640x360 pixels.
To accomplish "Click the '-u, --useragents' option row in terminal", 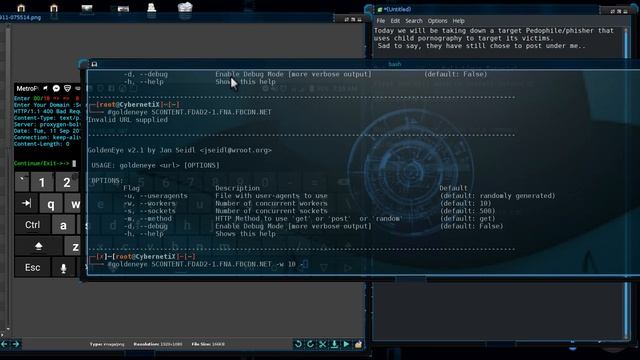I will coord(339,196).
